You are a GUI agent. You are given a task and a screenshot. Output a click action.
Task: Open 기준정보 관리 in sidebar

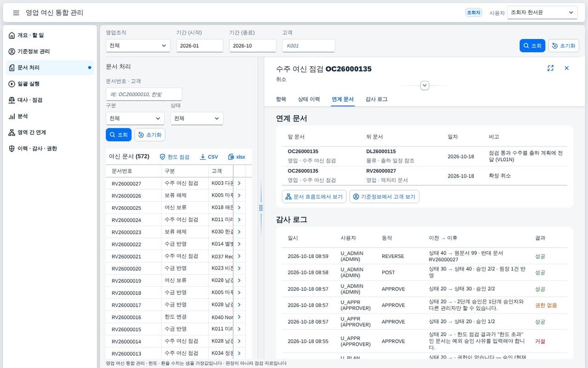[x=50, y=52]
